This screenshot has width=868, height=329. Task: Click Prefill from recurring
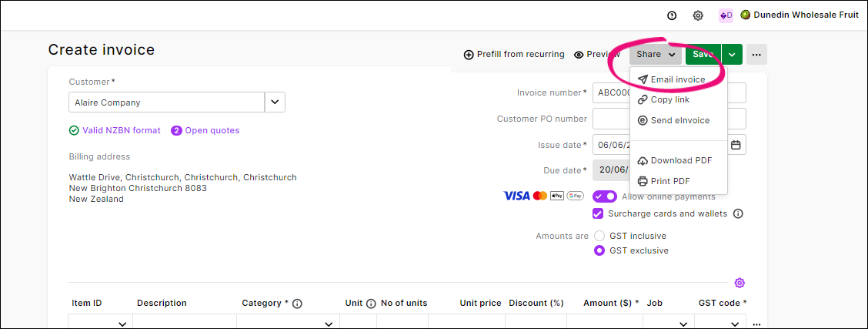(514, 54)
